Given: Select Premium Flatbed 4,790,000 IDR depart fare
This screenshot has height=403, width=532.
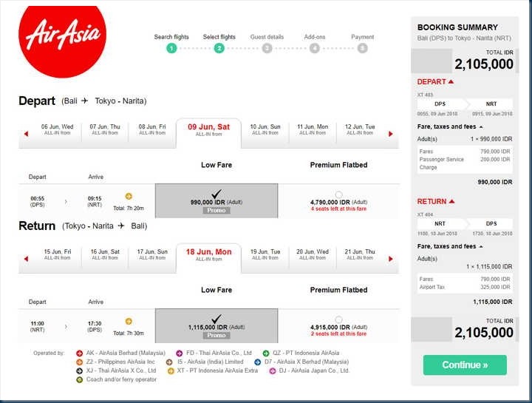Looking at the screenshot, I should [x=338, y=195].
